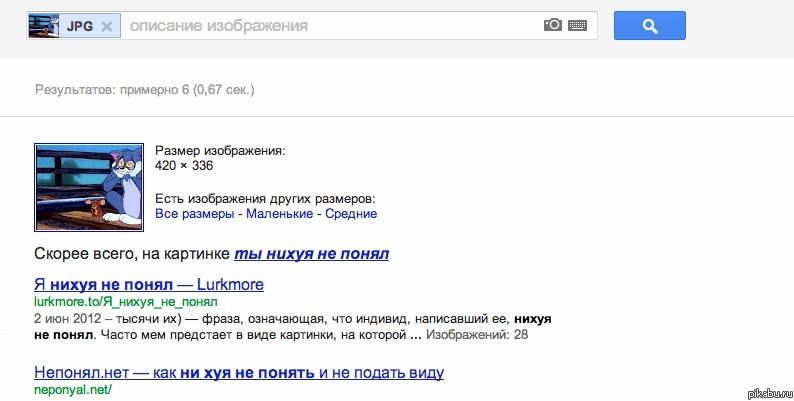Click the bold italic best-guess query link
794x401 pixels.
(311, 254)
